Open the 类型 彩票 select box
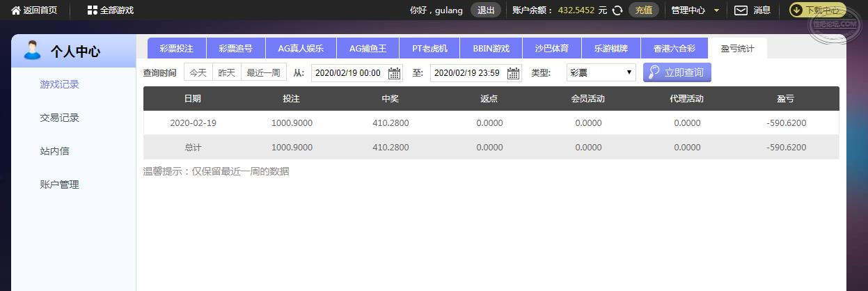Viewport: 868px width, 291px height. 601,72
